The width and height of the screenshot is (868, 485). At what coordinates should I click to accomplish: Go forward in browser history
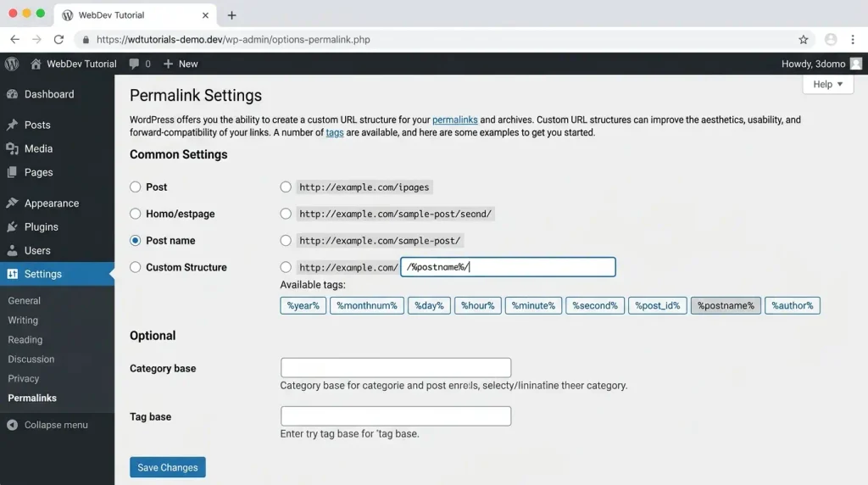pyautogui.click(x=36, y=39)
